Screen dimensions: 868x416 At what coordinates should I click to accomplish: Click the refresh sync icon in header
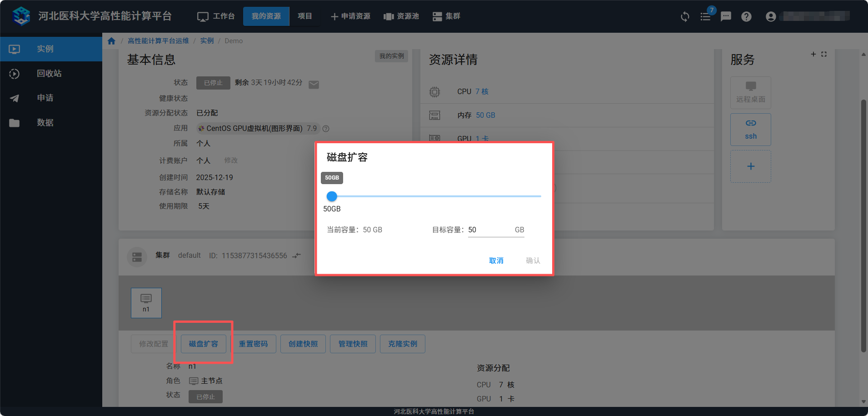click(685, 17)
